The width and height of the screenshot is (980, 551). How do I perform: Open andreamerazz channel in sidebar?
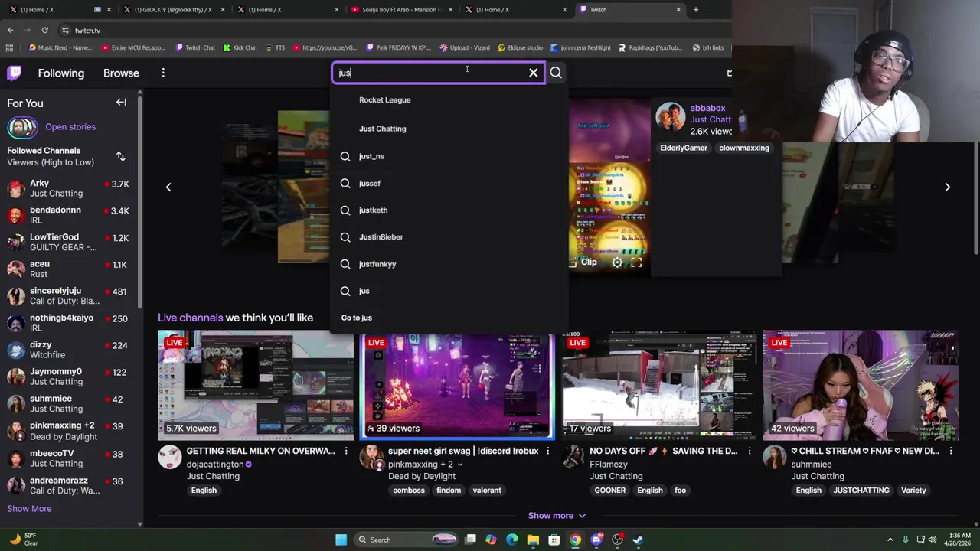[69, 485]
